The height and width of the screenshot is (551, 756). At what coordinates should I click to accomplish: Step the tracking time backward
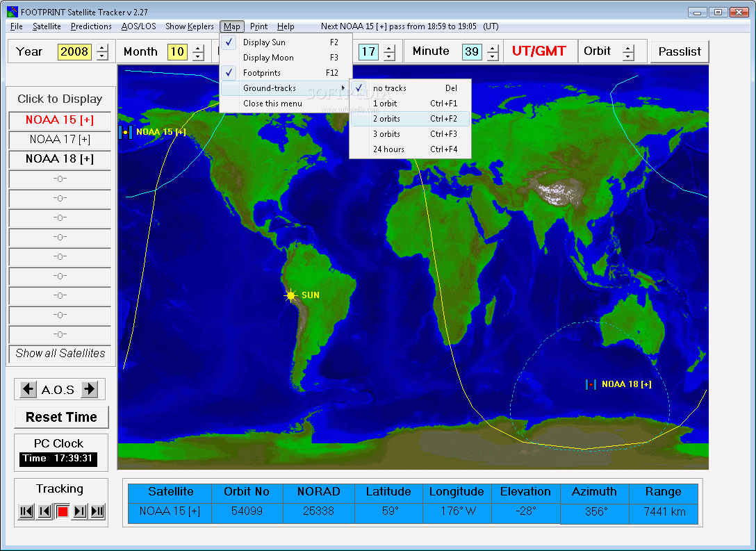(43, 511)
